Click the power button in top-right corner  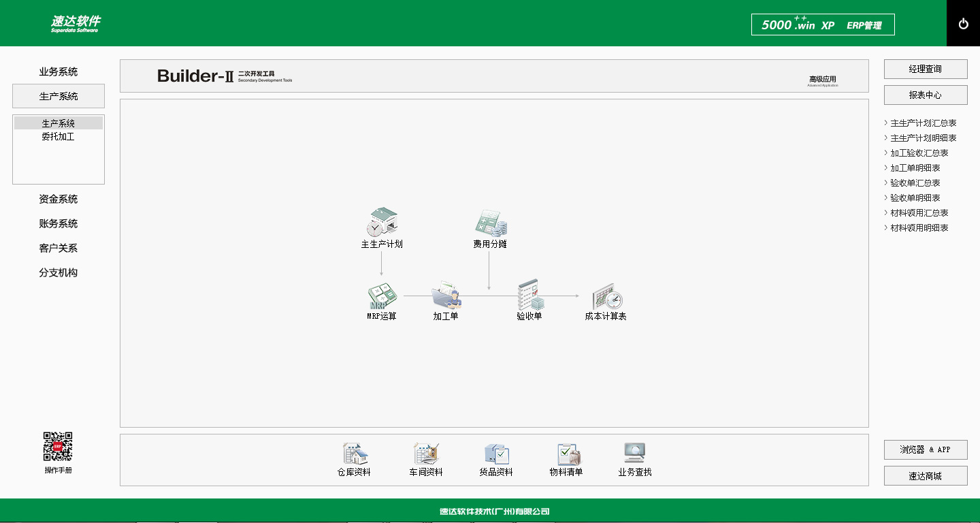(x=963, y=24)
